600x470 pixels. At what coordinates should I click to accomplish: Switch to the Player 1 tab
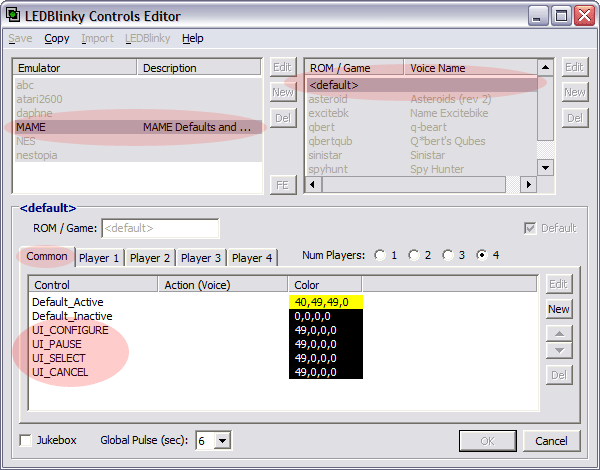(99, 258)
